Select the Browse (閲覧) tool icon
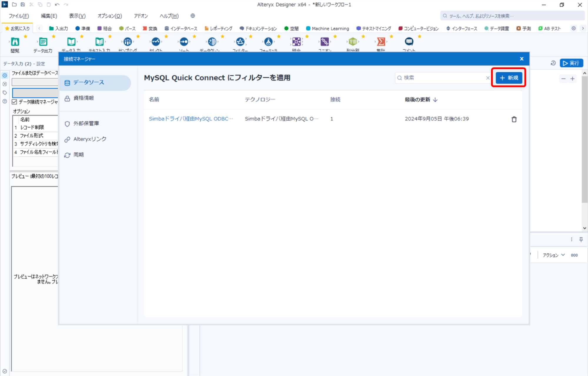The width and height of the screenshot is (588, 376). (15, 42)
